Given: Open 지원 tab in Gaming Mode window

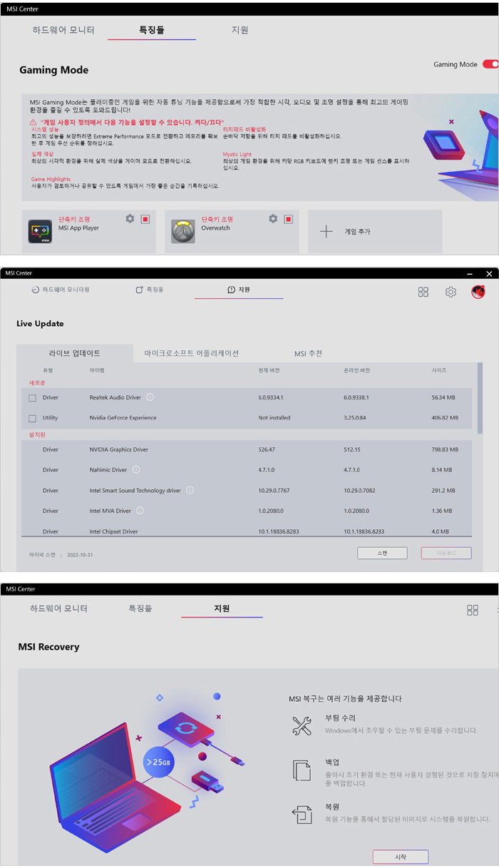Looking at the screenshot, I should click(240, 31).
